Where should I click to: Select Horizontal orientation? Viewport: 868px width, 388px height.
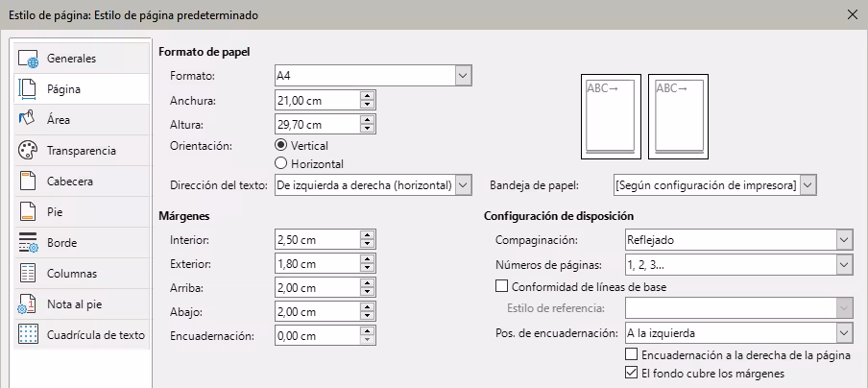pyautogui.click(x=280, y=164)
